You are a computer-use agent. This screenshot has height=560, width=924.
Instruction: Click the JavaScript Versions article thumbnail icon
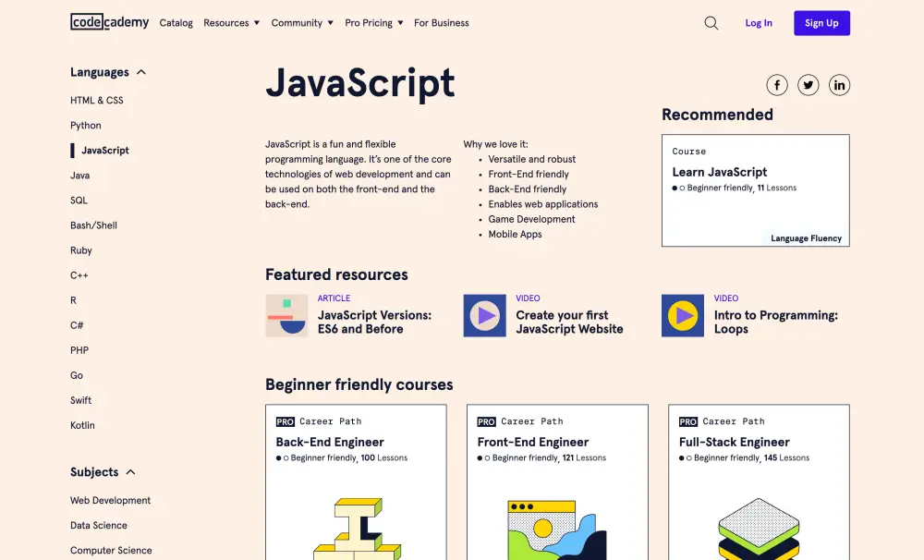[286, 315]
